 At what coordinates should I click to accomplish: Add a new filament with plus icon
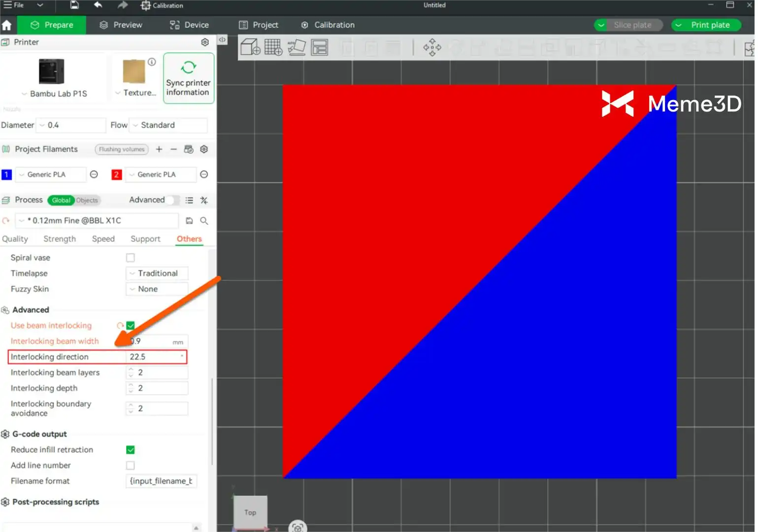pyautogui.click(x=159, y=149)
